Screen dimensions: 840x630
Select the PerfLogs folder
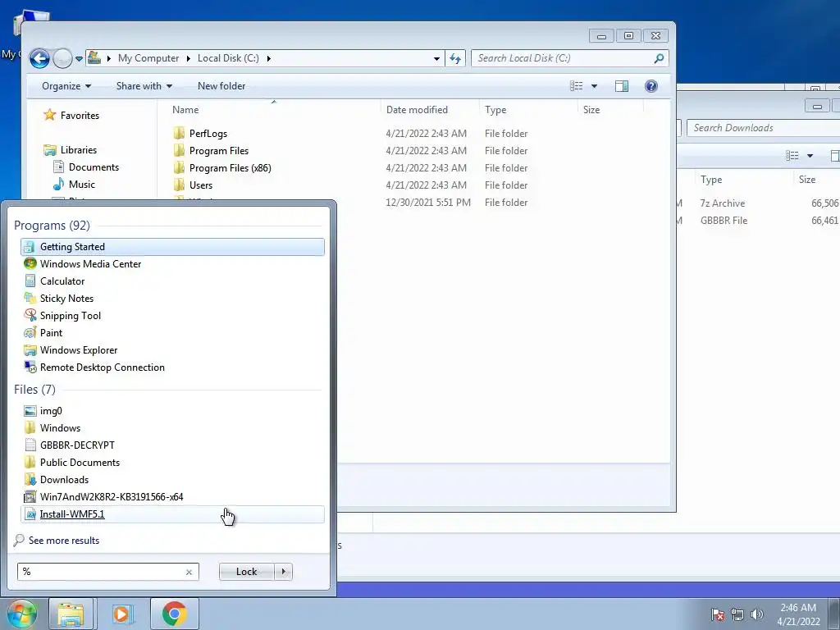(x=208, y=134)
